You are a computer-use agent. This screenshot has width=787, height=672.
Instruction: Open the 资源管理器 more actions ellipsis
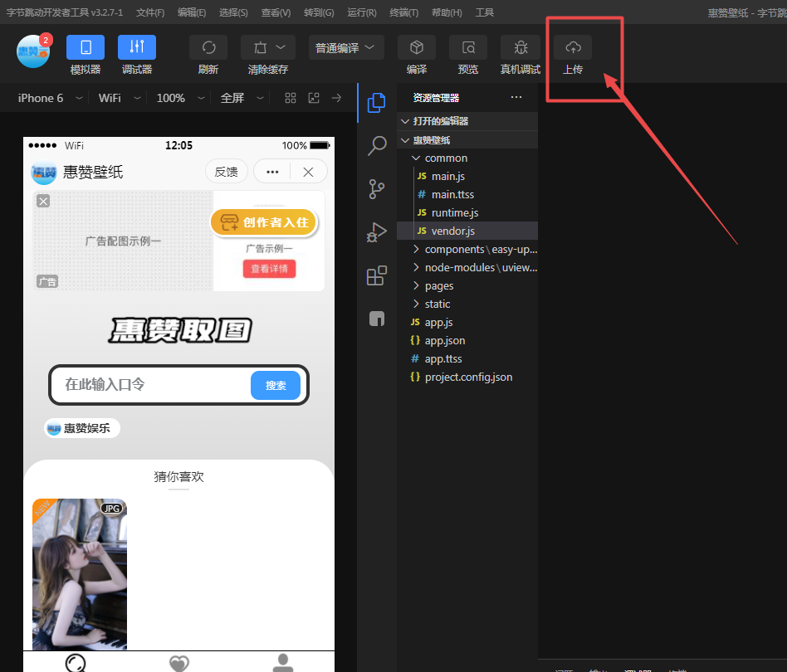(x=516, y=97)
